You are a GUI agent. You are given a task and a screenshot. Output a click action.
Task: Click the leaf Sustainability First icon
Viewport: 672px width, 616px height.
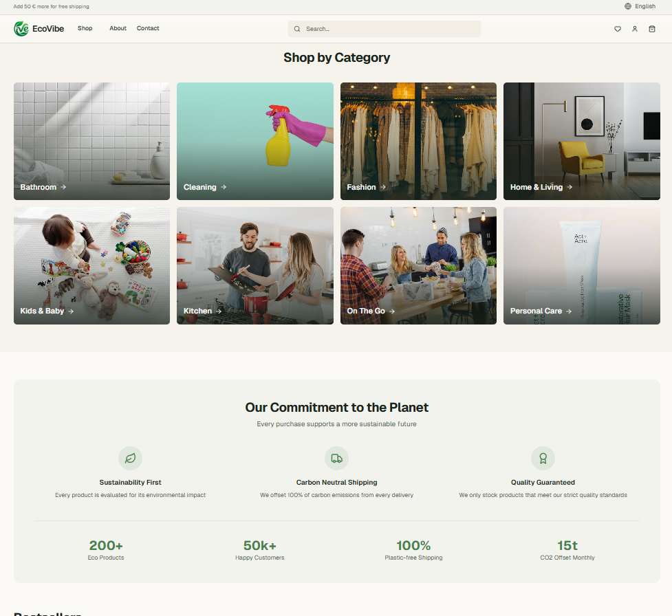pos(130,458)
